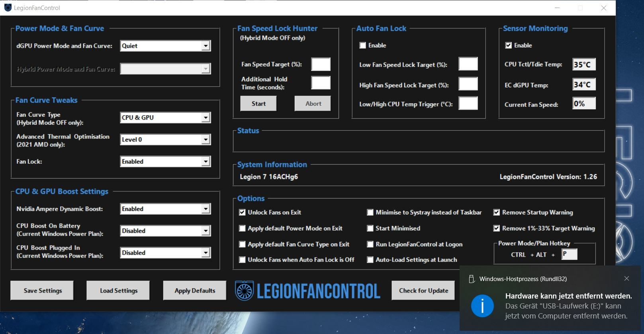The height and width of the screenshot is (334, 644).
Task: Open dGPU Power Mode dropdown showing Quiet
Action: pos(165,46)
